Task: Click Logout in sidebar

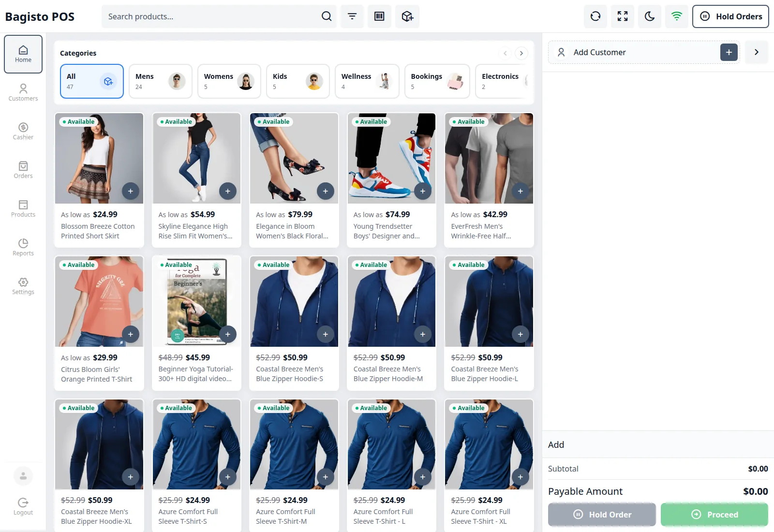Action: [23, 507]
